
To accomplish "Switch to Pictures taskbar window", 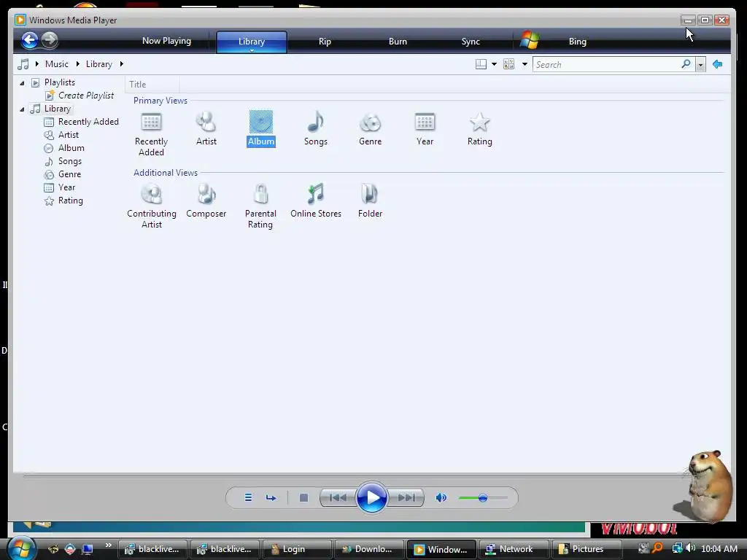I will coord(587,549).
